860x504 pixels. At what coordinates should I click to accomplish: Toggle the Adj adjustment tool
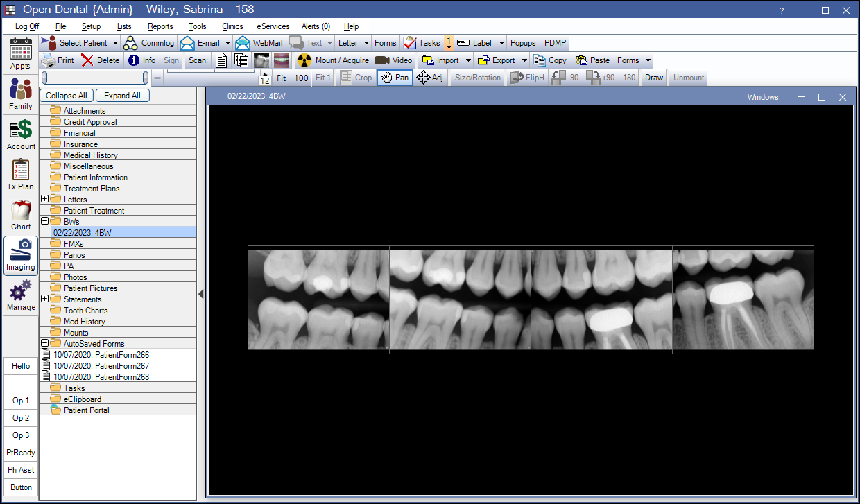pos(430,78)
